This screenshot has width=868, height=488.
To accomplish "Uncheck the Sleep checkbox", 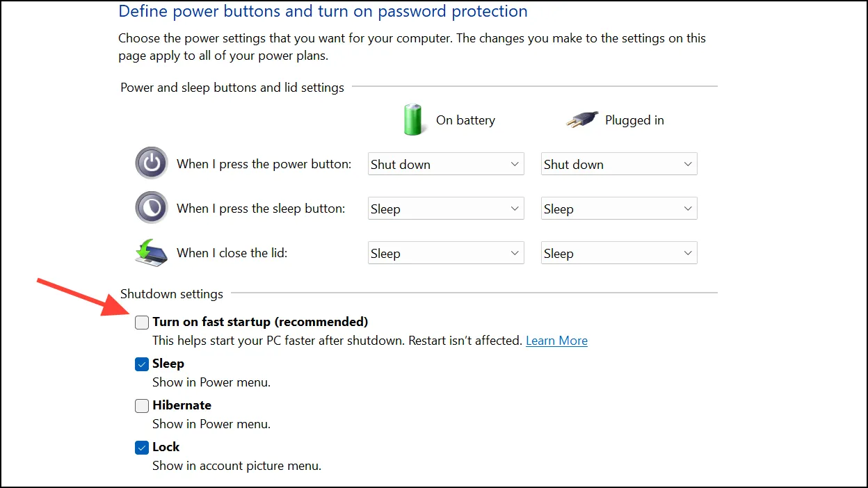I will pos(142,364).
